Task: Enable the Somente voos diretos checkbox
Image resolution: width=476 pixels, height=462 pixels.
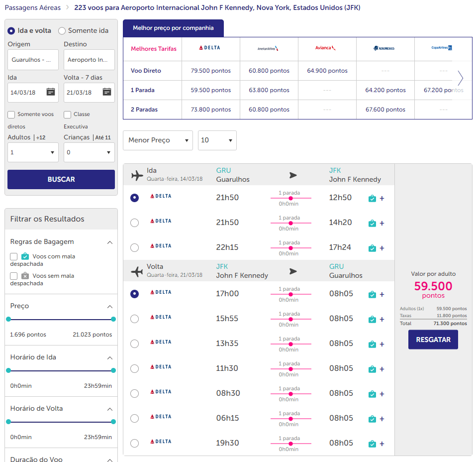Action: pyautogui.click(x=11, y=115)
